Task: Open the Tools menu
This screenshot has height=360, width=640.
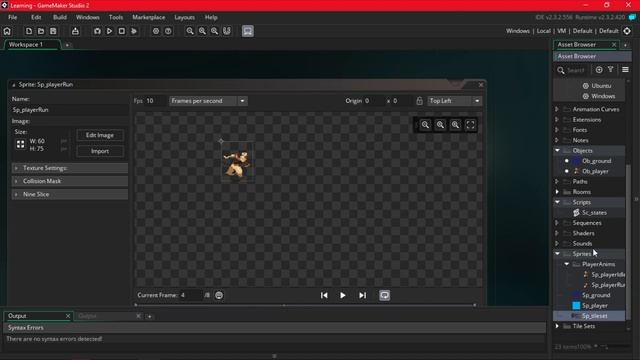Action: [x=116, y=17]
